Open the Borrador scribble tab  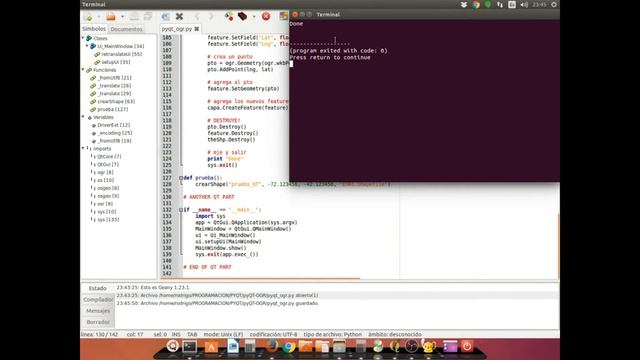[x=98, y=322]
